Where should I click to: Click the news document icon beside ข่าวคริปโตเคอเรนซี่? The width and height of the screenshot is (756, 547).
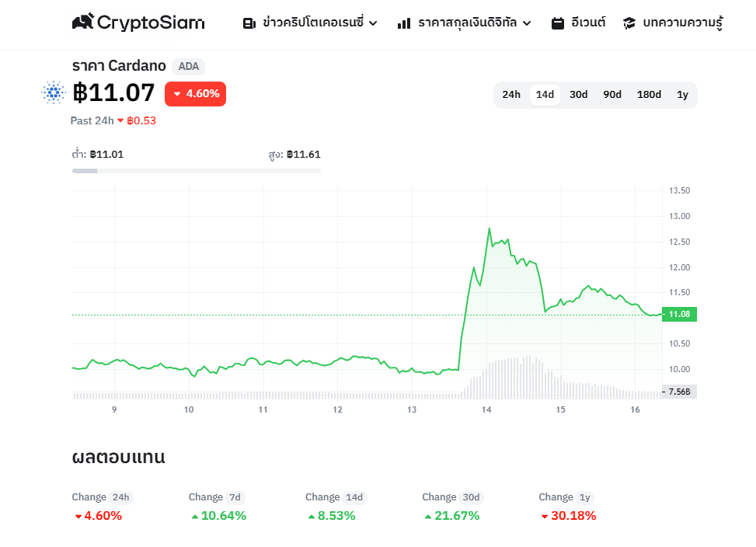tap(248, 23)
